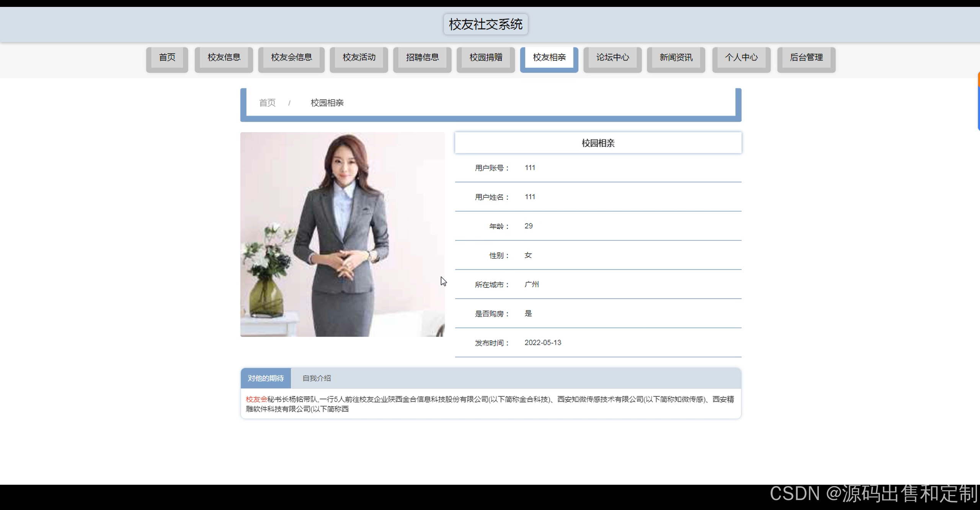Switch to 自我介绍 tab
Image resolution: width=980 pixels, height=510 pixels.
click(317, 378)
